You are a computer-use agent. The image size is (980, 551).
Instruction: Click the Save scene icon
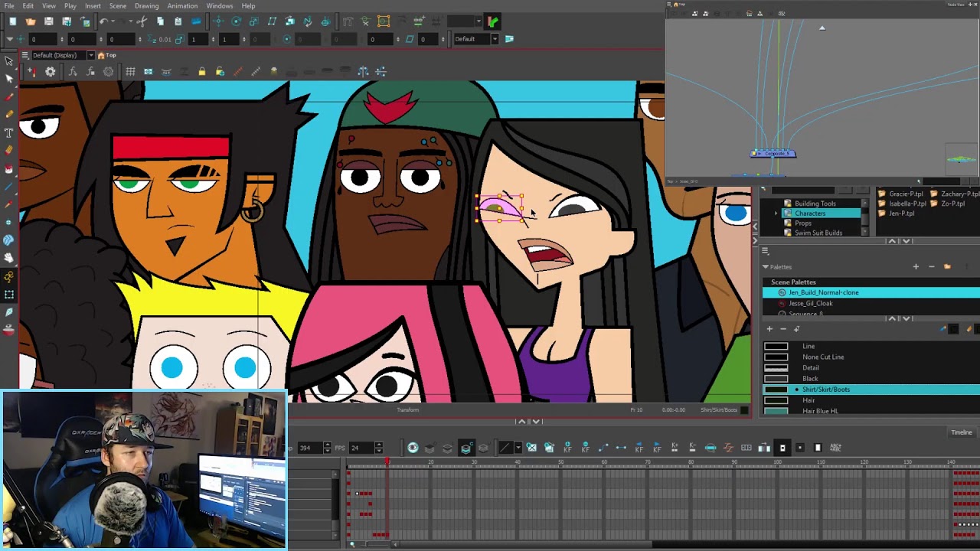pos(48,21)
